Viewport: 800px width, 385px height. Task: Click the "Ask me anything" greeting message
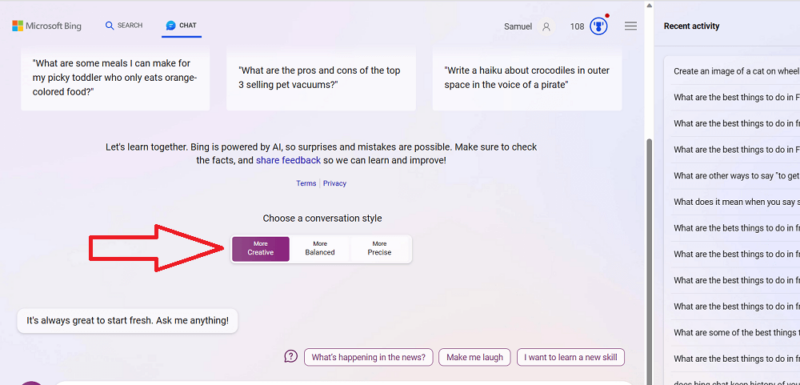pyautogui.click(x=128, y=321)
